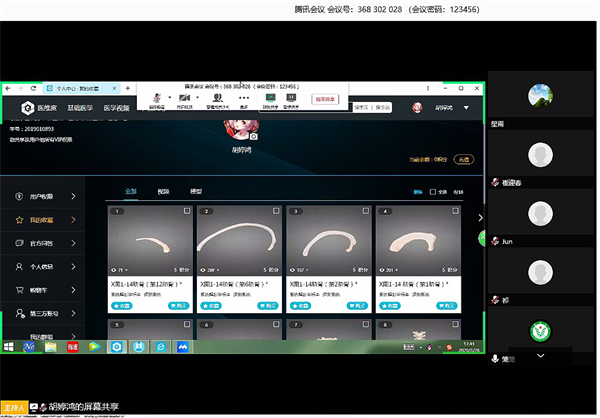Tick the checkbox on card 6
This screenshot has height=418, width=600.
[276, 325]
